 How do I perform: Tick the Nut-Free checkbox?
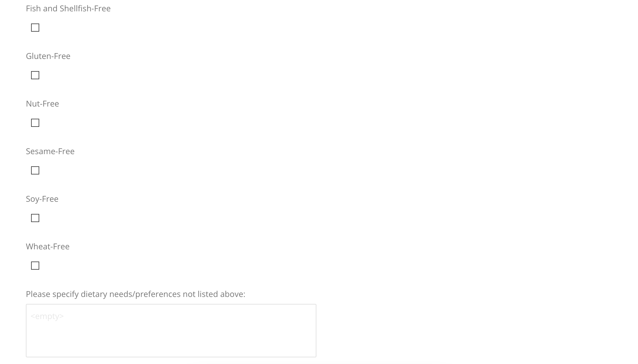(x=35, y=123)
